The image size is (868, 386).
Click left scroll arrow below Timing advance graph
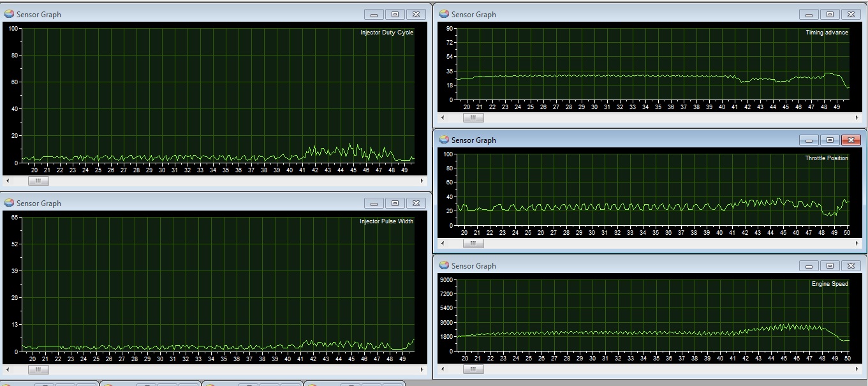pos(443,118)
